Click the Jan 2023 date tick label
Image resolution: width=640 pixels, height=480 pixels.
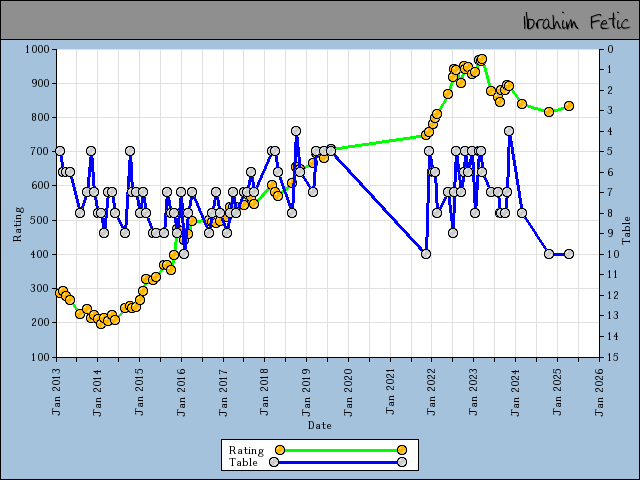click(473, 392)
